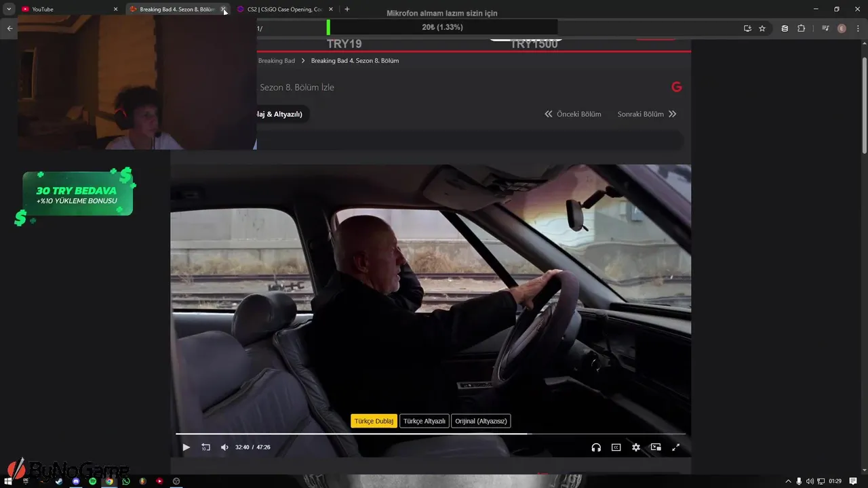Open the Dublaj & Altyazılı selector
The width and height of the screenshot is (868, 488).
(x=283, y=114)
